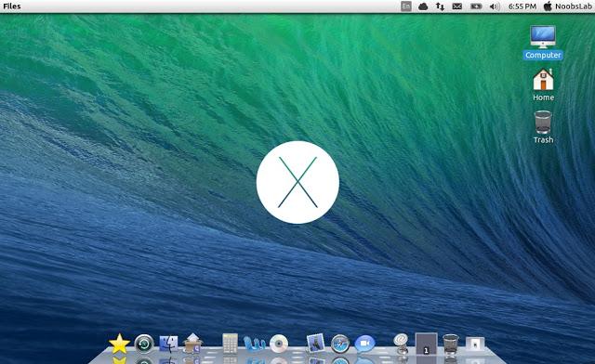The height and width of the screenshot is (364, 595).
Task: Open the Trash can icon in dock
Action: click(450, 344)
